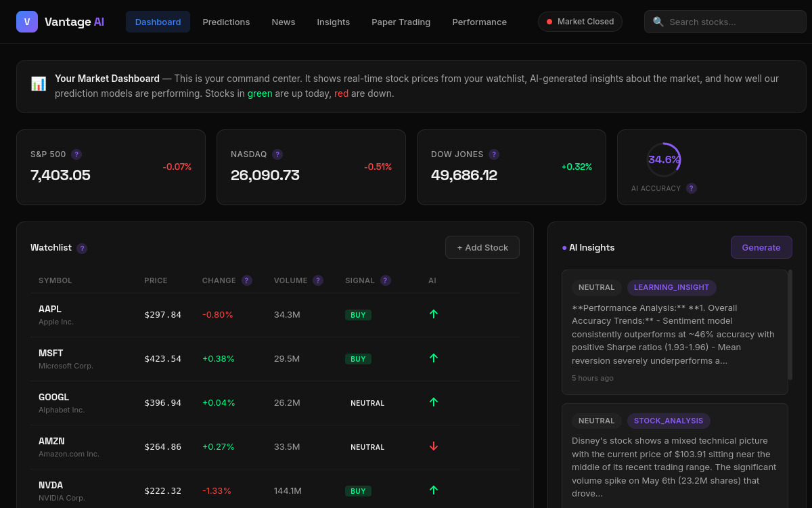Screen dimensions: 812x508
Task: Click the Market Closed status pill
Action: 580,22
